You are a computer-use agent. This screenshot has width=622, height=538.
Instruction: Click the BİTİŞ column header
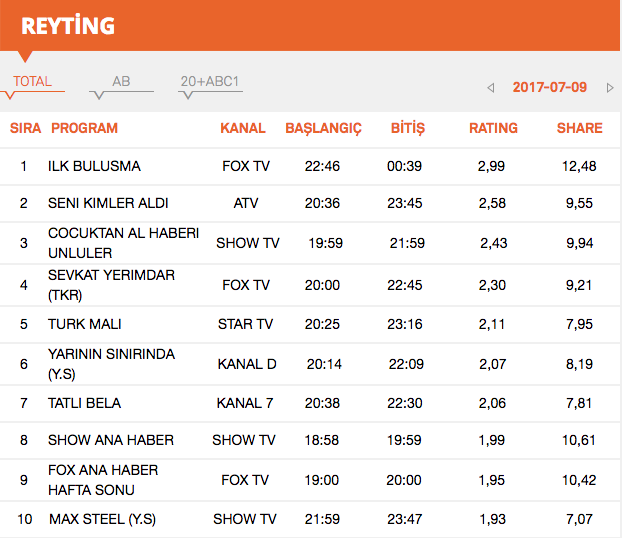click(x=407, y=128)
